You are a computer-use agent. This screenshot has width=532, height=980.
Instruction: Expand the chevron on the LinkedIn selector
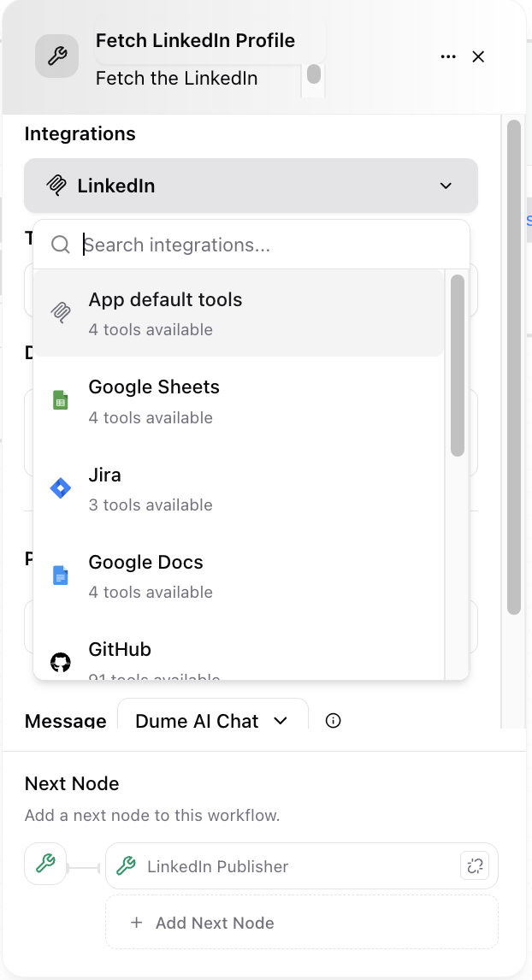446,186
